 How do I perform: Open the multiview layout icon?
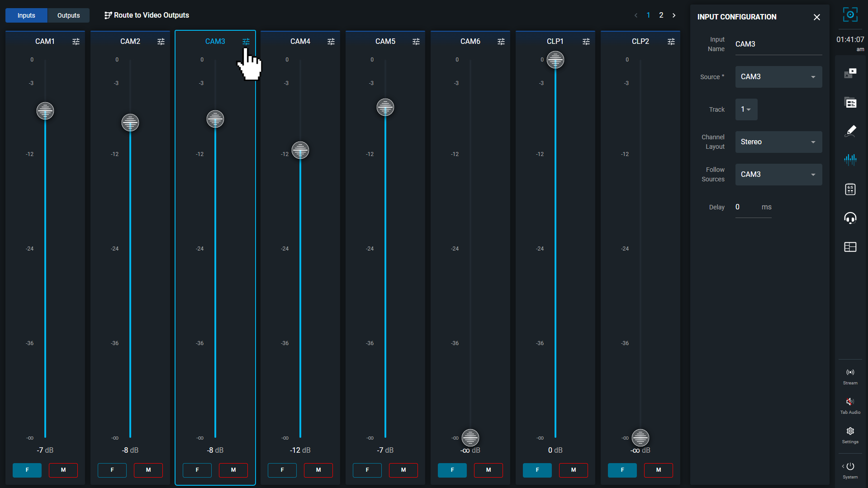(850, 247)
